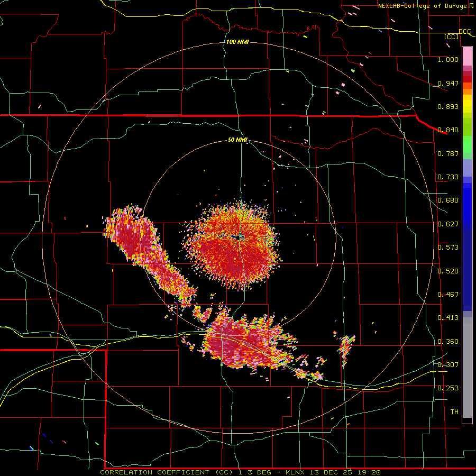Click the TH label on the scale

(x=454, y=412)
